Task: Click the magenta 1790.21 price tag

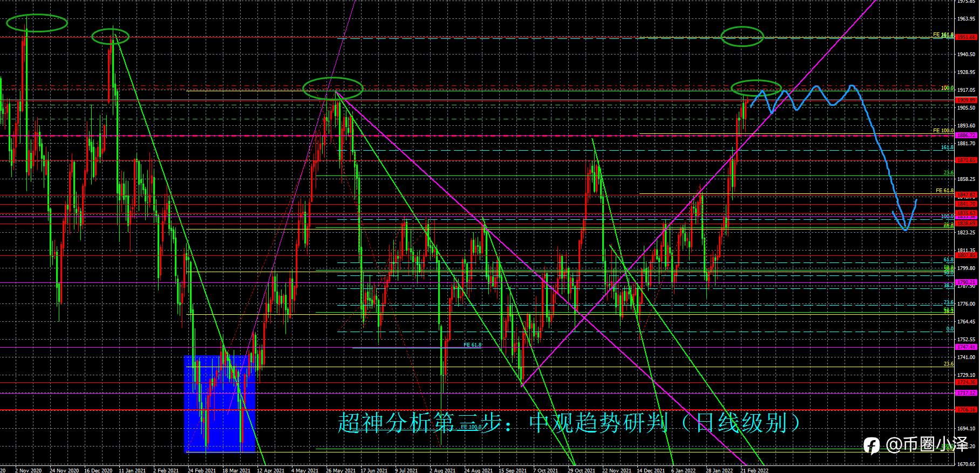Action: click(x=966, y=282)
